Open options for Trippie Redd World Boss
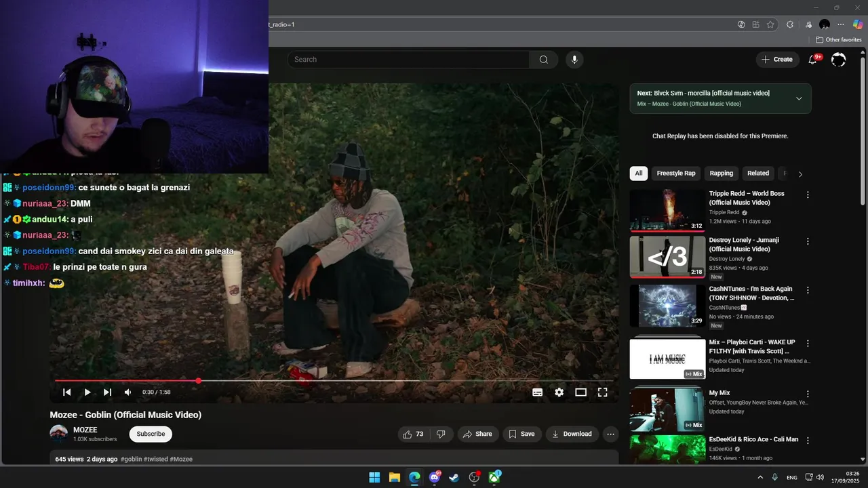 [x=808, y=195]
